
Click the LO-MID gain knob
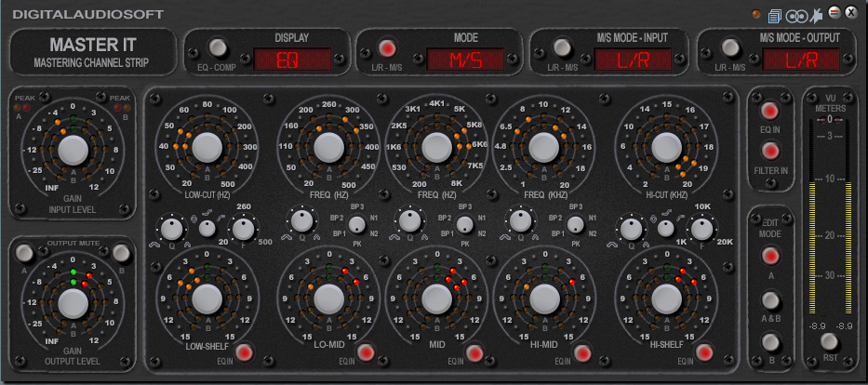329,299
